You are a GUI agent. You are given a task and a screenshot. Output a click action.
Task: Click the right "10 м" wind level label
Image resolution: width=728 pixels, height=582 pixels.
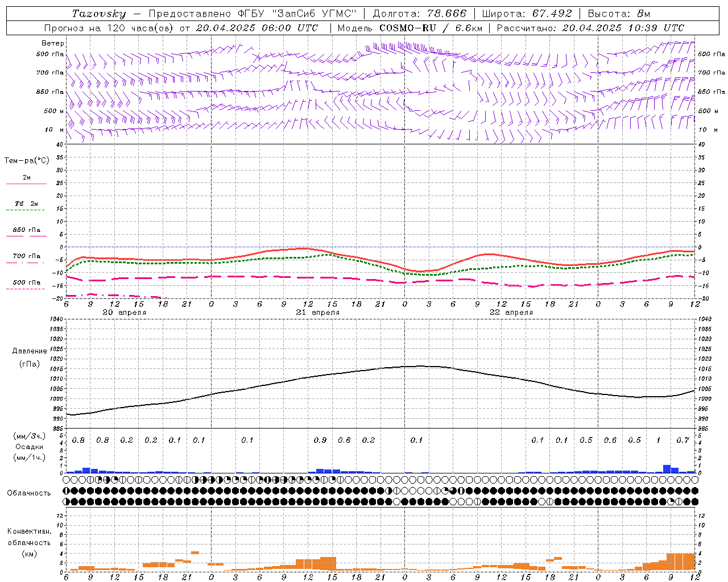[x=708, y=130]
